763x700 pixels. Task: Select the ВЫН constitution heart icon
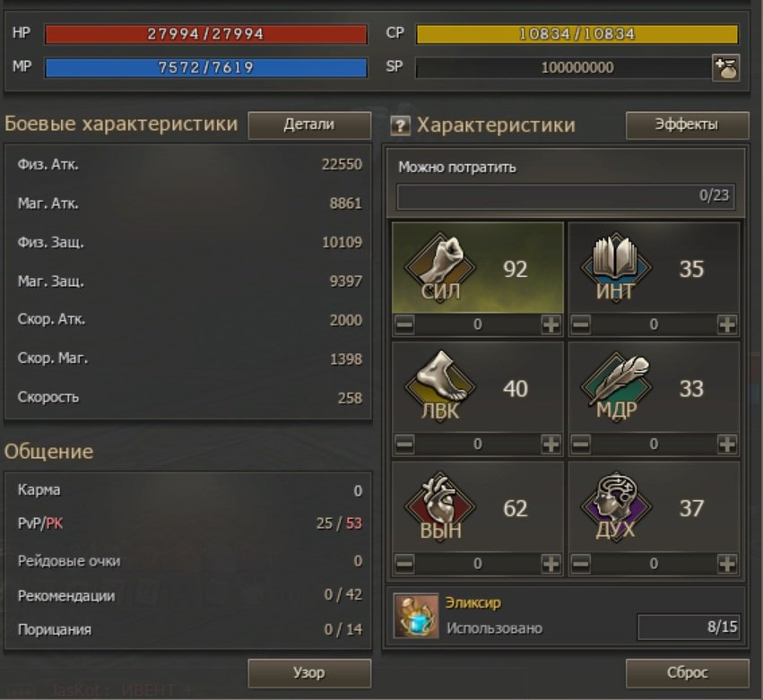(x=439, y=507)
